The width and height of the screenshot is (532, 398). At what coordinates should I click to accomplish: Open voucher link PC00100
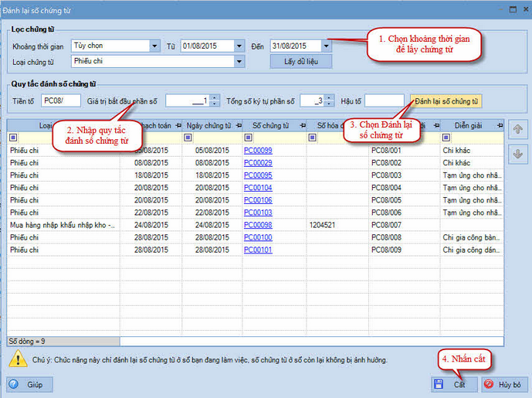[258, 237]
